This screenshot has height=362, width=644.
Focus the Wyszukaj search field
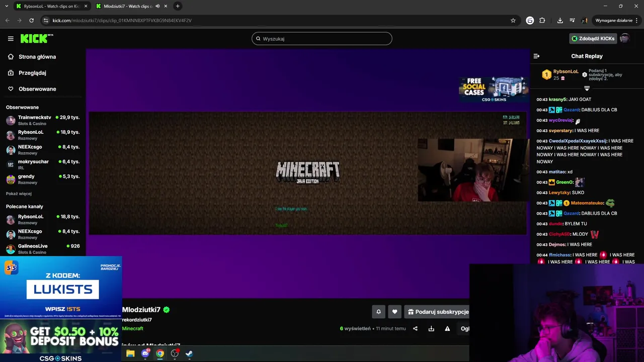coord(322,39)
